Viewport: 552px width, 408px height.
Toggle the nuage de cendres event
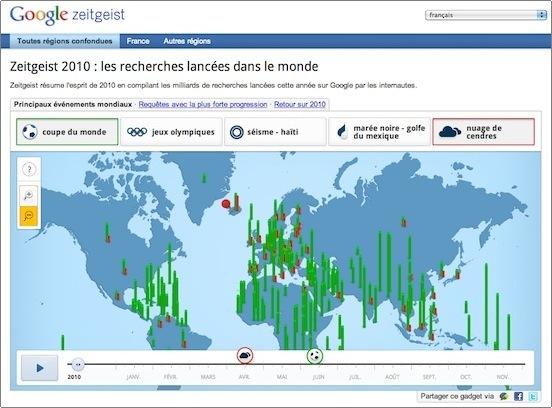[483, 132]
